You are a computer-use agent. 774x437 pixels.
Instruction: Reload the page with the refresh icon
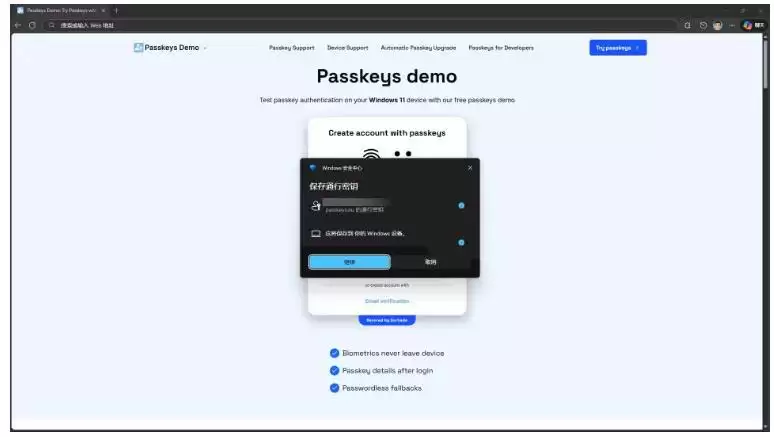pyautogui.click(x=32, y=25)
